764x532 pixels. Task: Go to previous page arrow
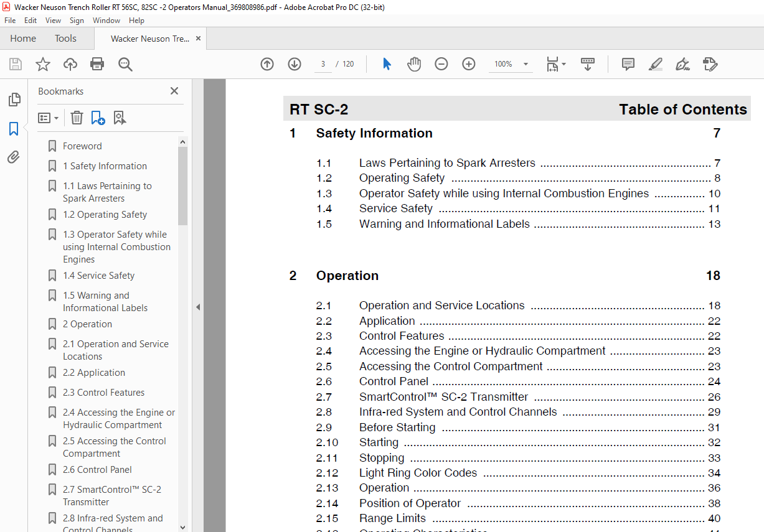point(267,64)
